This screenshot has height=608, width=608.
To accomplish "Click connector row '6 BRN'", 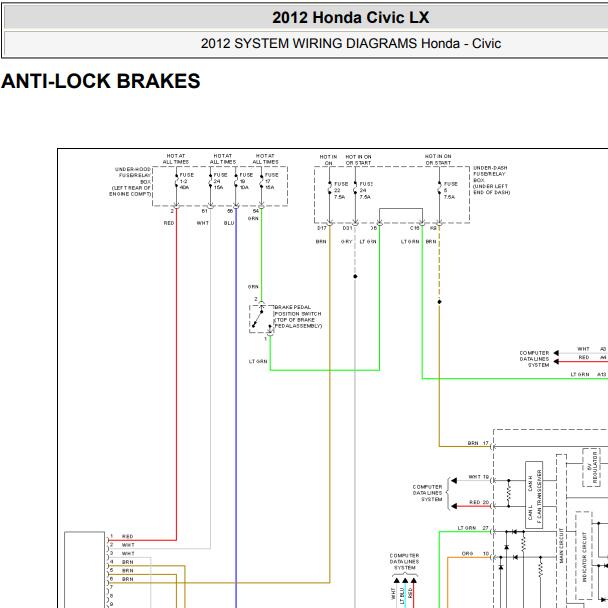I will coord(122,579).
